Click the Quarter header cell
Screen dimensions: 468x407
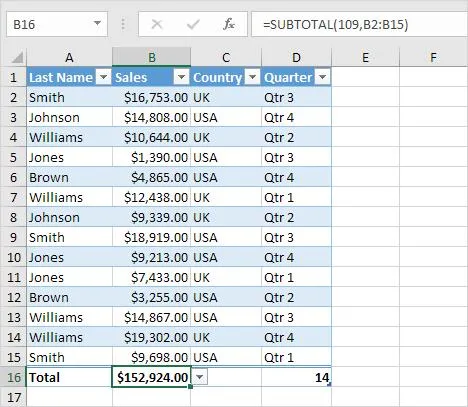click(296, 77)
